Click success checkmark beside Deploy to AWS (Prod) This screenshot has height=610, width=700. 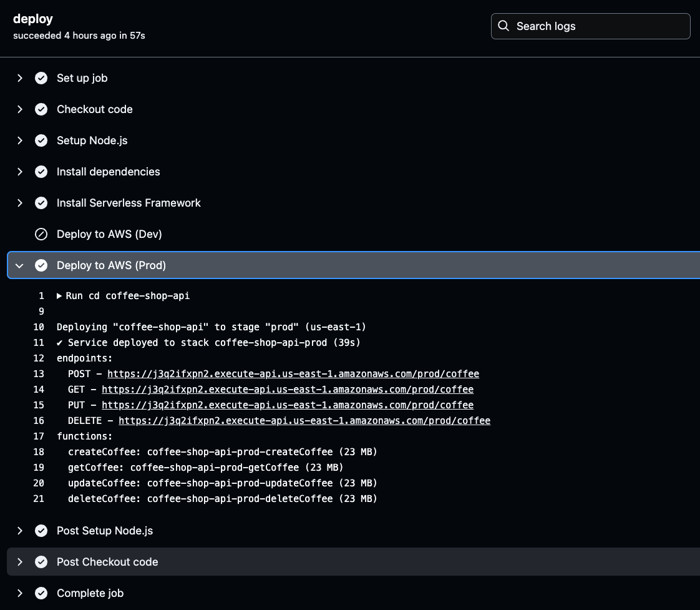(x=41, y=265)
